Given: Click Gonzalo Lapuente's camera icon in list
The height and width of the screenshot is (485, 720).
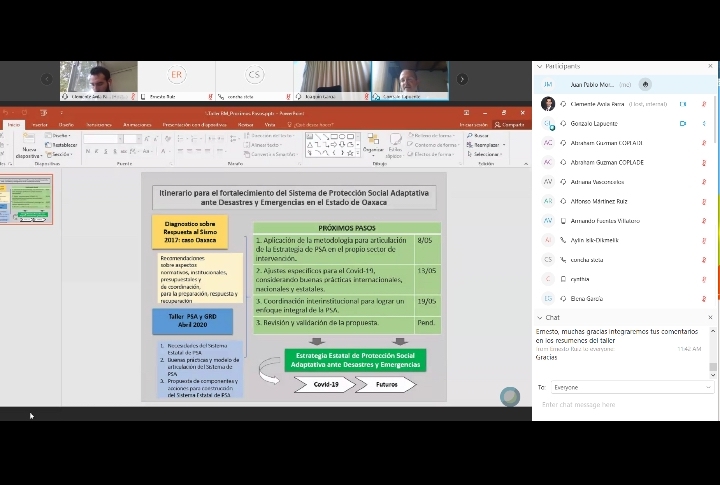Looking at the screenshot, I should point(683,123).
